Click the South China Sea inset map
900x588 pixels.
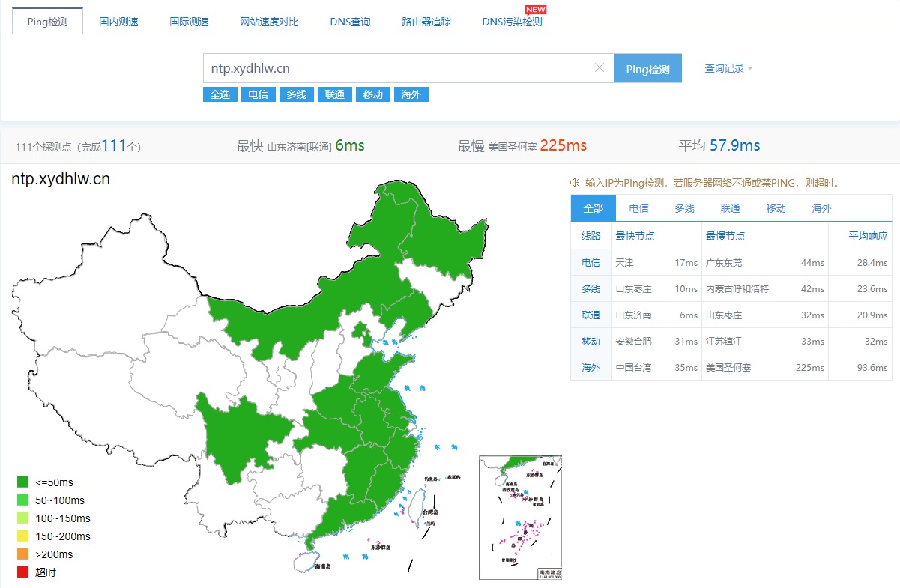(x=521, y=518)
